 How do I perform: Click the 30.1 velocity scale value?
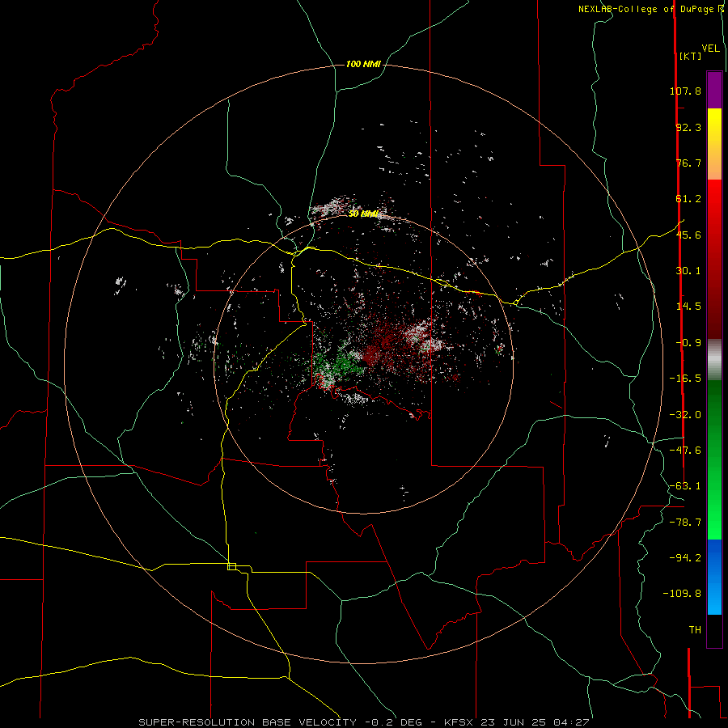688,271
